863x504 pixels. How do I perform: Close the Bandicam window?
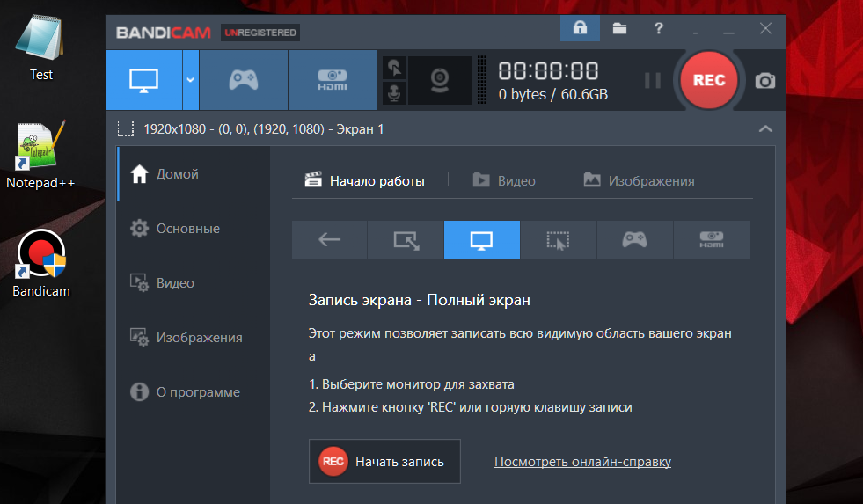pyautogui.click(x=765, y=28)
